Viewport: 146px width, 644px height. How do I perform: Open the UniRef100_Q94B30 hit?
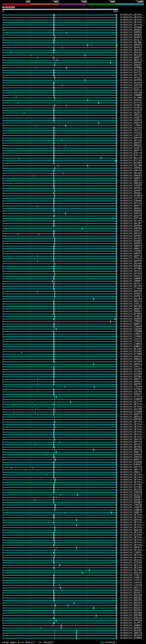131,35
